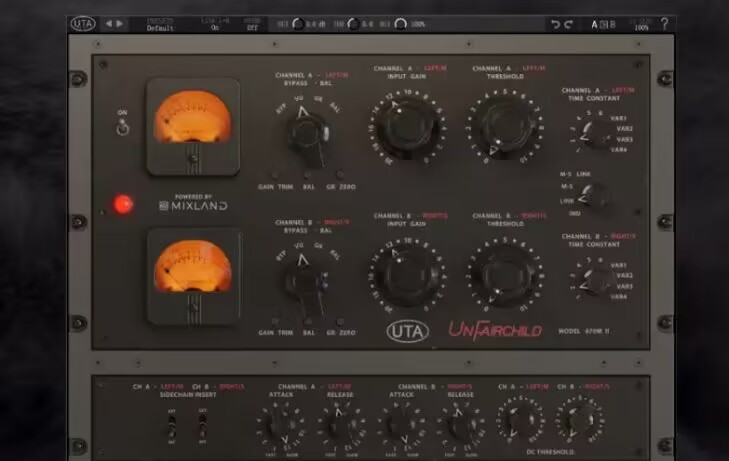This screenshot has width=729, height=461.
Task: Select the IND option of the link switch
Action: (575, 213)
